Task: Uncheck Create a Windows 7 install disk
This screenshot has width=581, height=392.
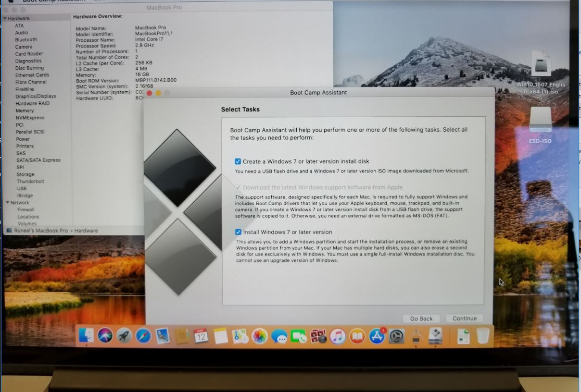Action: pos(238,161)
